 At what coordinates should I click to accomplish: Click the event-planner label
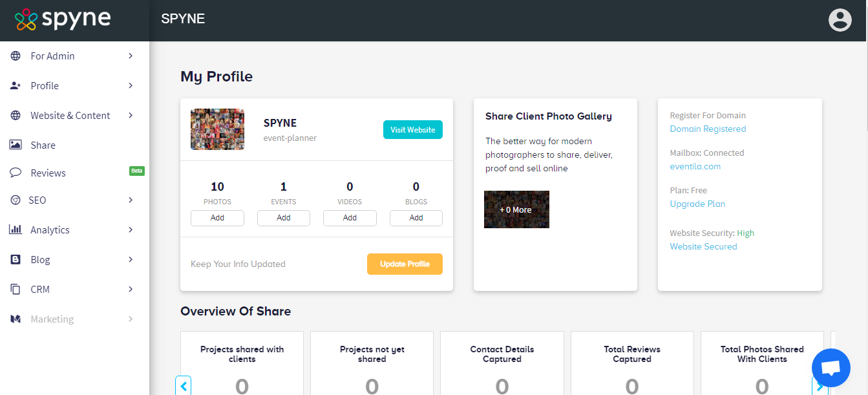(x=290, y=138)
